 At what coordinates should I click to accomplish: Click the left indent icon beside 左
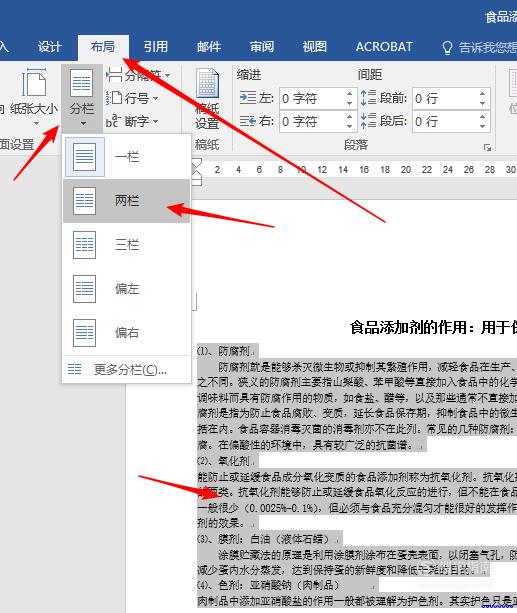pyautogui.click(x=248, y=98)
